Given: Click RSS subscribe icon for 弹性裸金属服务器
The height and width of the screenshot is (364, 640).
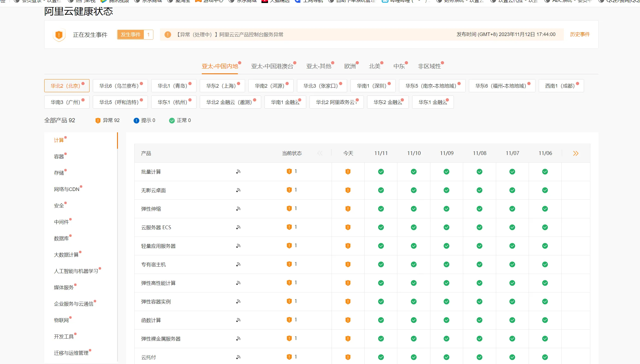Looking at the screenshot, I should (x=238, y=339).
